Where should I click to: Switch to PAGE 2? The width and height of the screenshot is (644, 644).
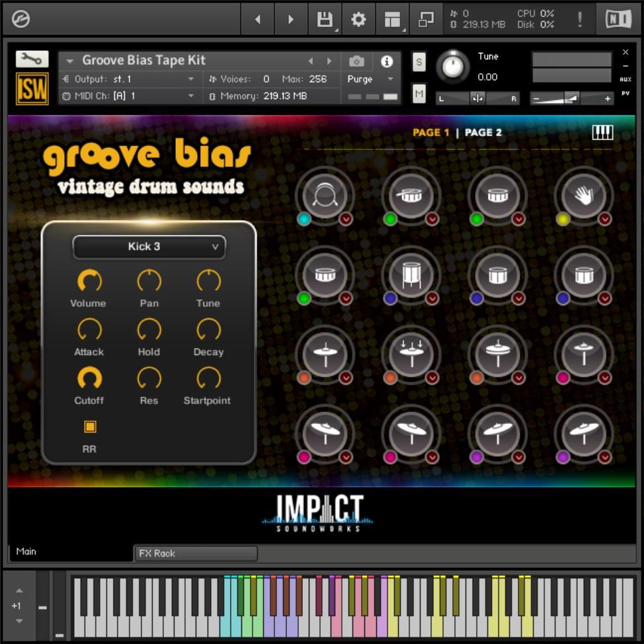pos(483,132)
